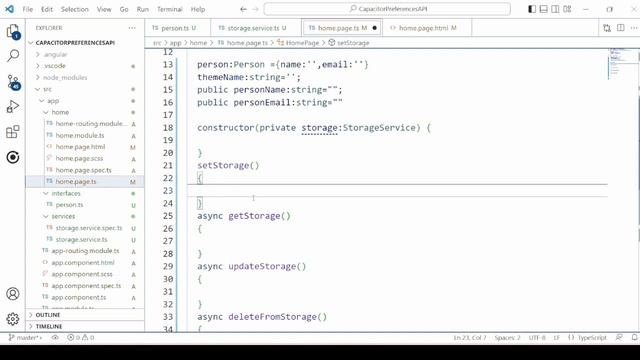Open the File menu
The width and height of the screenshot is (640, 360).
(x=28, y=9)
